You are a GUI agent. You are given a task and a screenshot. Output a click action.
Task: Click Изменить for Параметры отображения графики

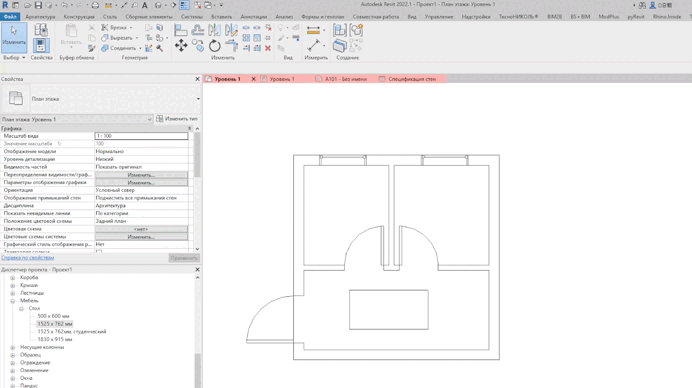coord(141,183)
